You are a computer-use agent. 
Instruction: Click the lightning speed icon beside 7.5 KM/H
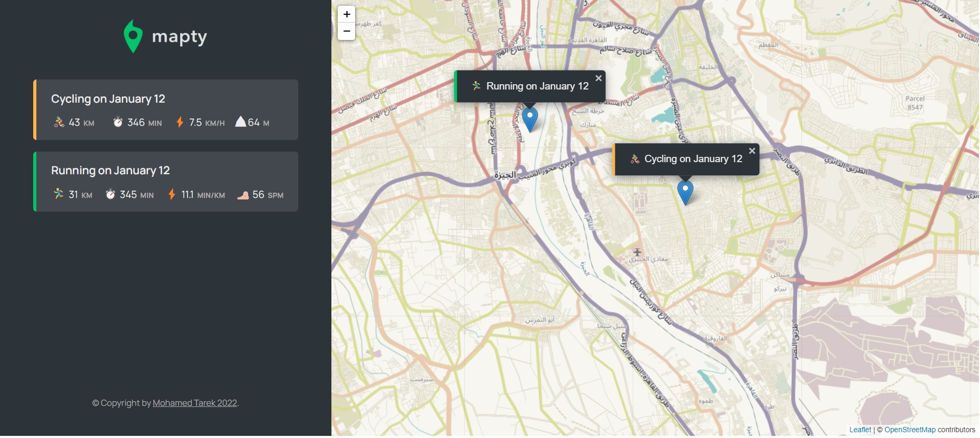click(180, 122)
